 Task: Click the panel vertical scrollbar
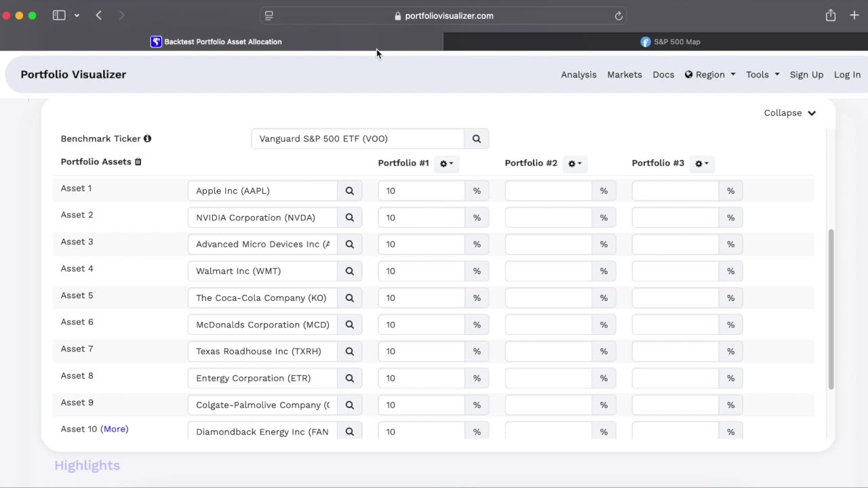tap(831, 309)
